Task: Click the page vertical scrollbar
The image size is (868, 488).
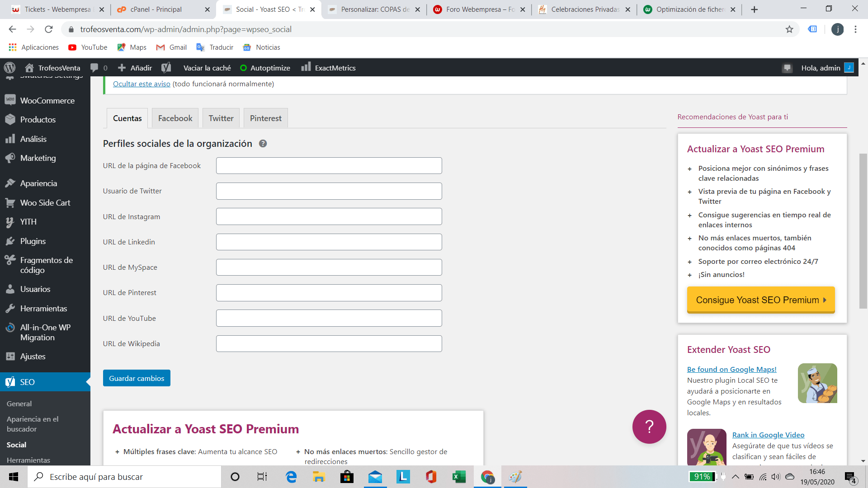Action: (x=863, y=231)
